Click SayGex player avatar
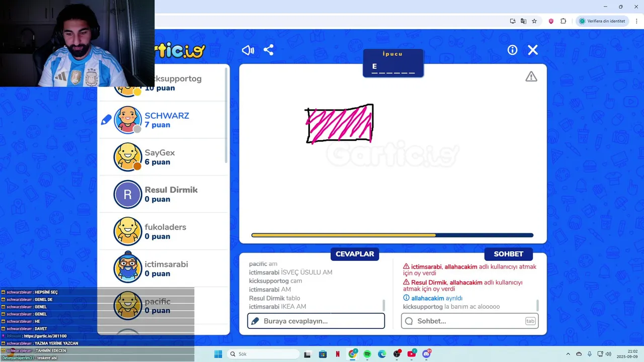The width and height of the screenshot is (644, 362). (x=128, y=157)
